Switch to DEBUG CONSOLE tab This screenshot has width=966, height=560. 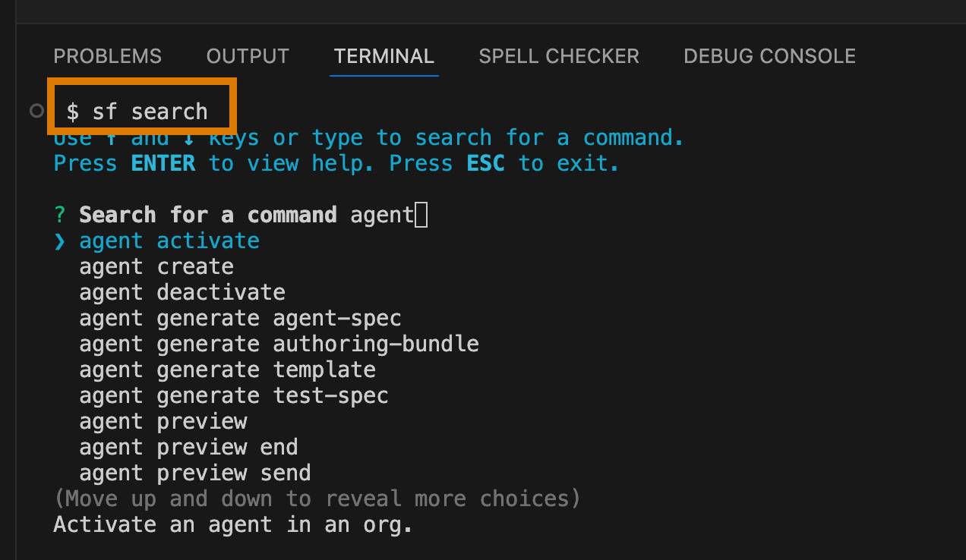pos(769,56)
